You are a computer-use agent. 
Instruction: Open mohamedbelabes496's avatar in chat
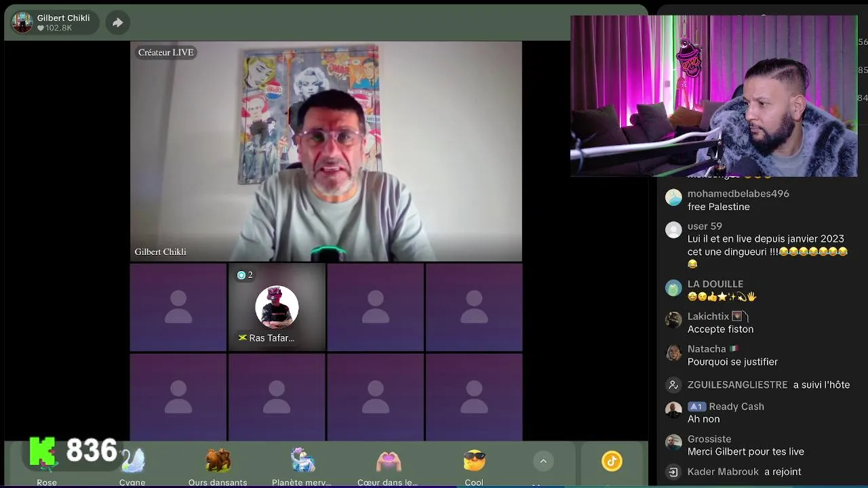tap(673, 197)
